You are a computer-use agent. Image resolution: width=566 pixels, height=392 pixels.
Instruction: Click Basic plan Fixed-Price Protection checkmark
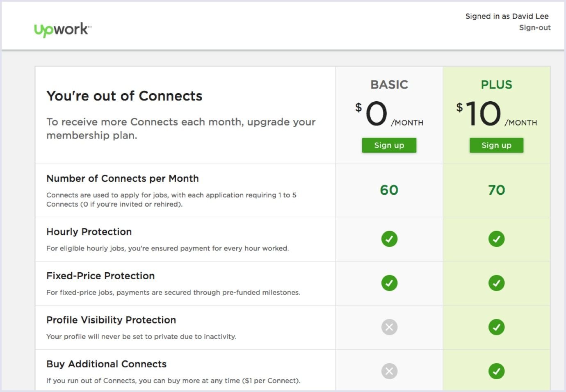tap(389, 283)
